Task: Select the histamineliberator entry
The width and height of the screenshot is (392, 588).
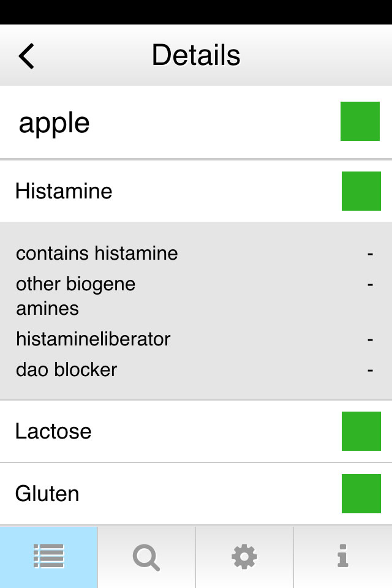Action: [x=93, y=339]
